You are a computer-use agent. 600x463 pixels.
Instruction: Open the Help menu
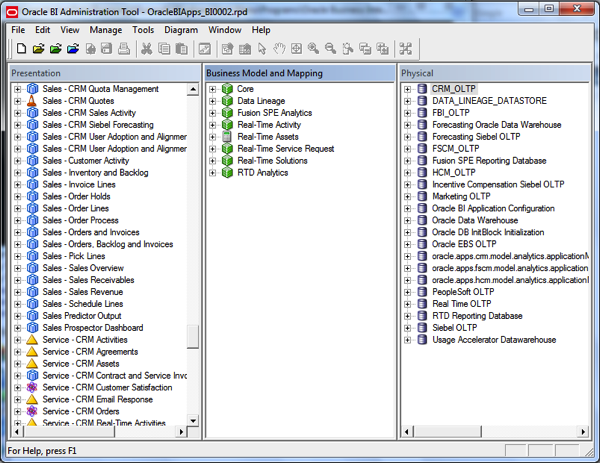pos(261,30)
